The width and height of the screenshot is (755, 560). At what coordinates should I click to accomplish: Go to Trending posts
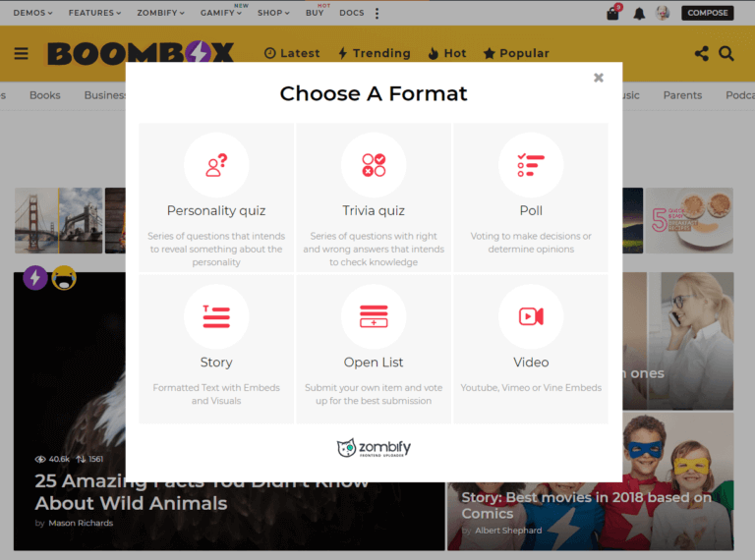[375, 53]
